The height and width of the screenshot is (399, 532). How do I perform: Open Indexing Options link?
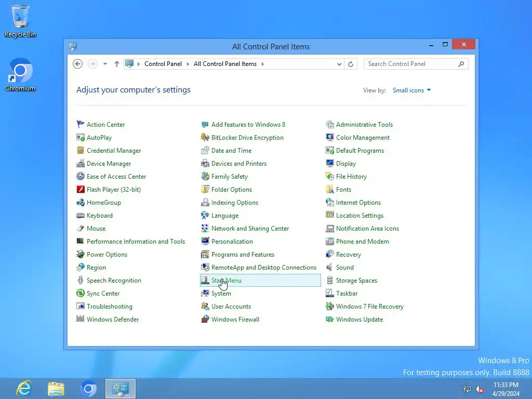(x=234, y=203)
